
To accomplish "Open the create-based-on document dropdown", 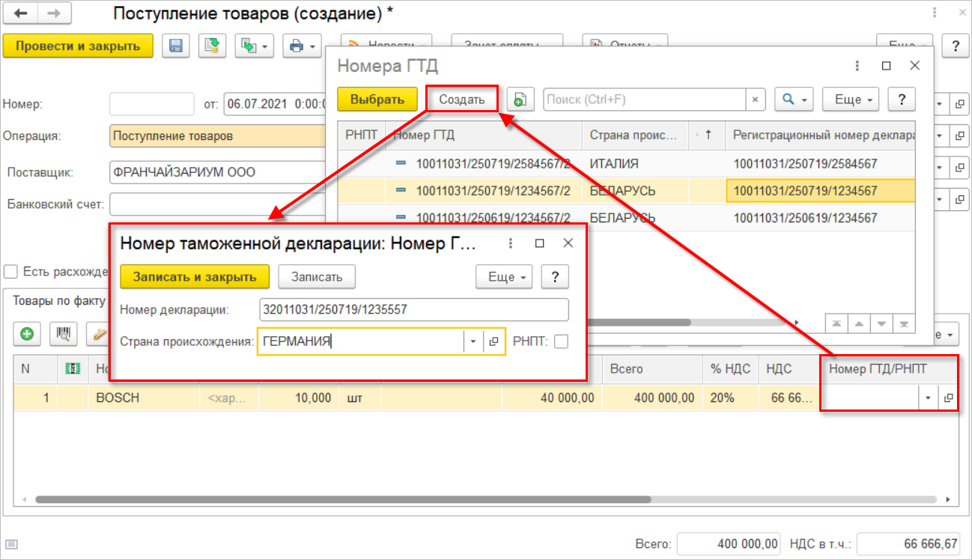I will coord(255,46).
